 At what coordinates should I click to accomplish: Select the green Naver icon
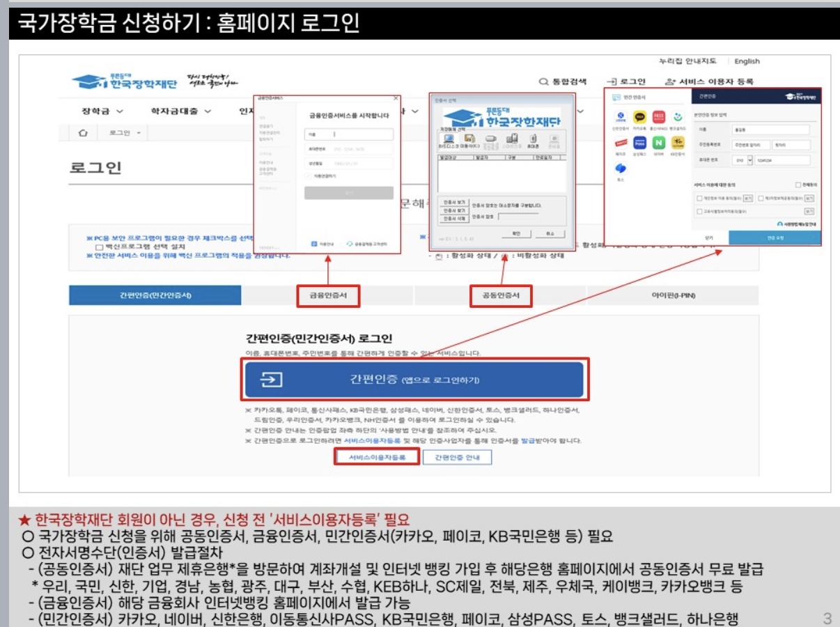(x=659, y=143)
